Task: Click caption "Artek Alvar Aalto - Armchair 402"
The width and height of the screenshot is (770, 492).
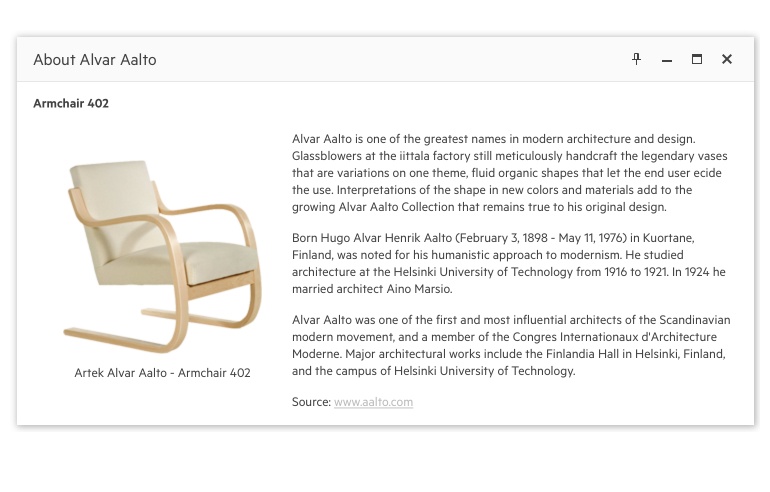Action: tap(162, 373)
